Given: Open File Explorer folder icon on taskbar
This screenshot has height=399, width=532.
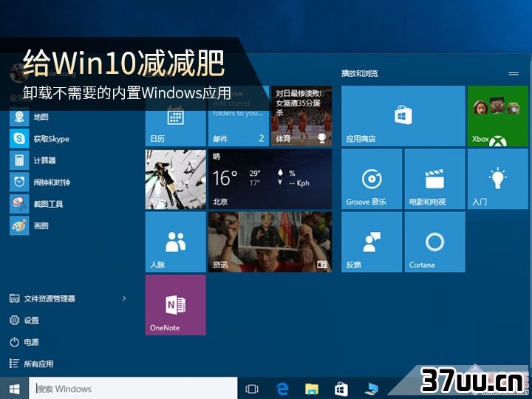Looking at the screenshot, I should [x=312, y=389].
